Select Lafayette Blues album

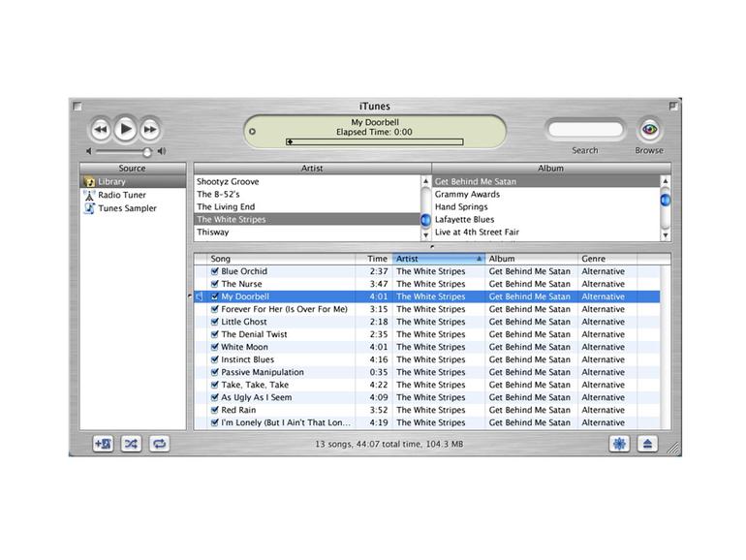click(546, 219)
